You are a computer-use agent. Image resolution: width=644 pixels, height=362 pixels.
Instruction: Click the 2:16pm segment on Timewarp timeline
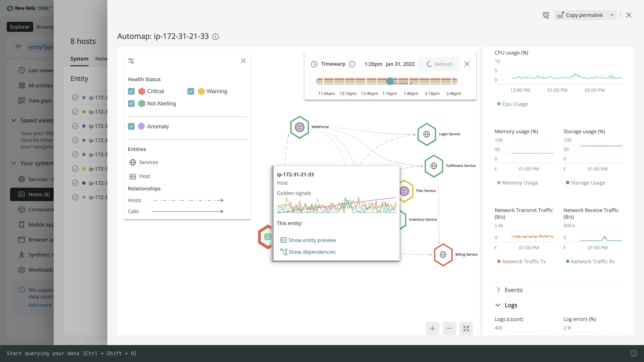[435, 81]
